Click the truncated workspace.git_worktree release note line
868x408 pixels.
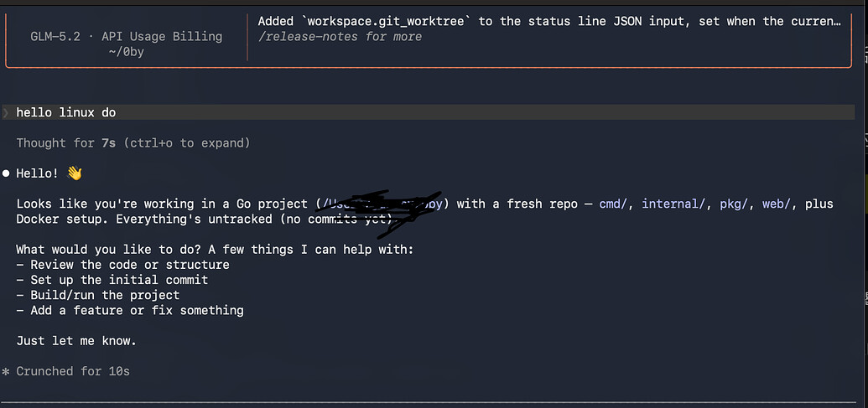tap(549, 22)
